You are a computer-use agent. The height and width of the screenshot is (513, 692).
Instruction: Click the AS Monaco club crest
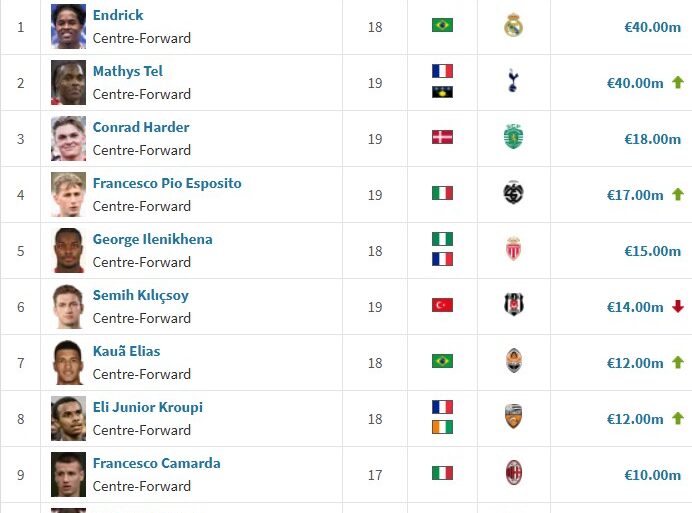514,249
